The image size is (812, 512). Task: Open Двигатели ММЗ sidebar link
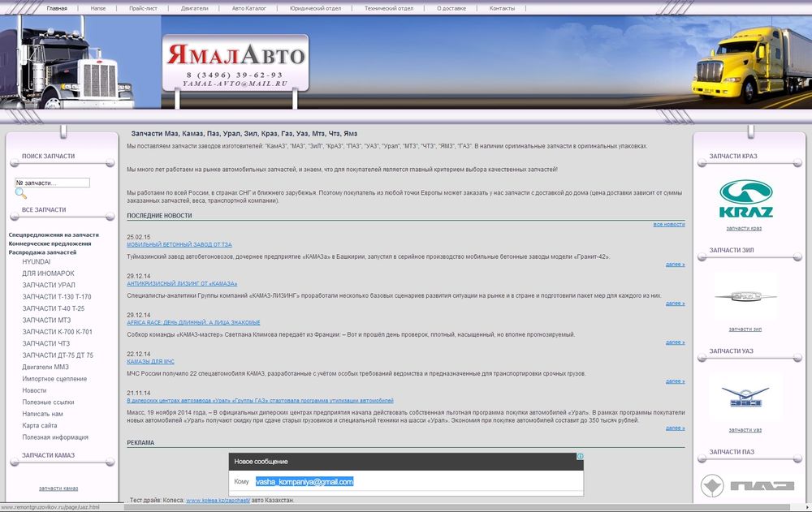click(45, 367)
